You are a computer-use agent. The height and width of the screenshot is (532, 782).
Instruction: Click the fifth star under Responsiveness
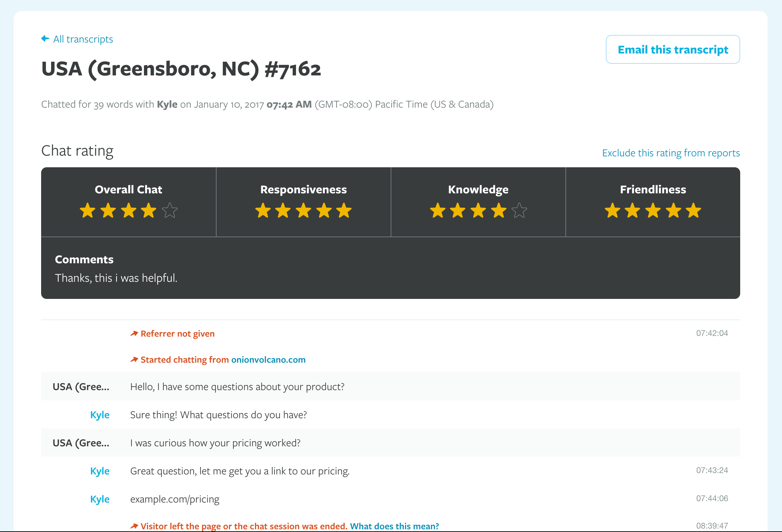point(344,210)
